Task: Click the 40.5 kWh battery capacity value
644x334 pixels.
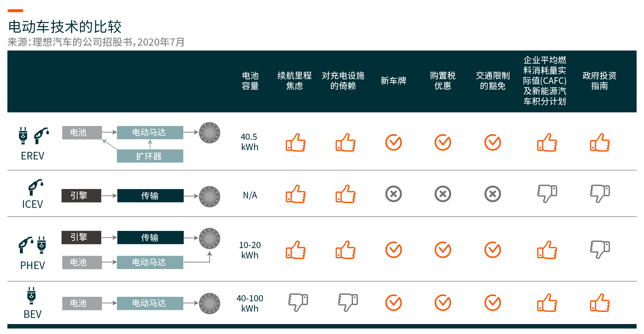Action: (x=250, y=142)
